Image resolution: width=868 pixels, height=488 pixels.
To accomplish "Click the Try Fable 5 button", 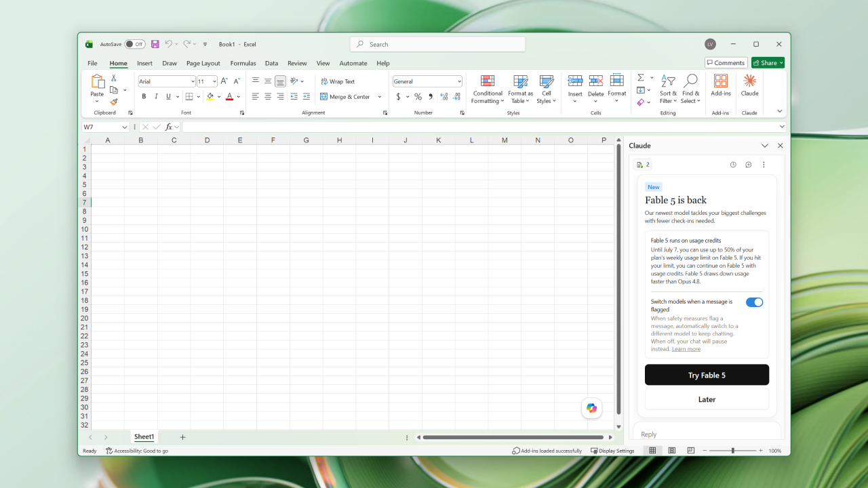I will point(707,375).
